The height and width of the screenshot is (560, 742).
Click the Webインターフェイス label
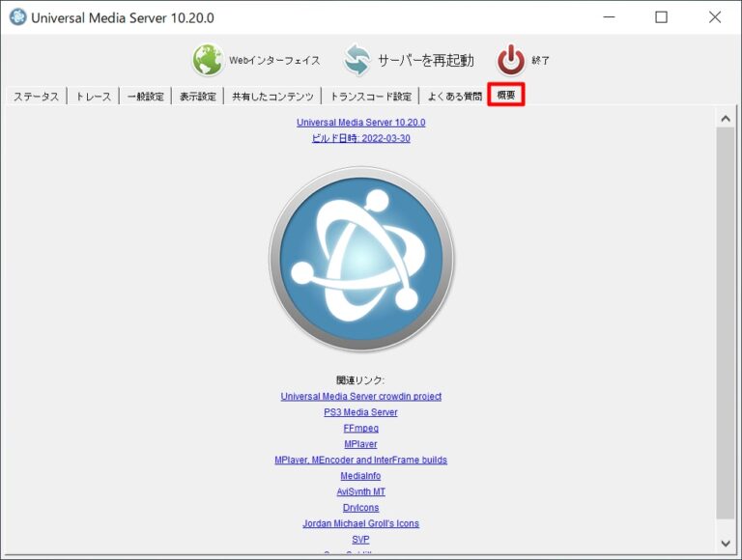point(275,61)
